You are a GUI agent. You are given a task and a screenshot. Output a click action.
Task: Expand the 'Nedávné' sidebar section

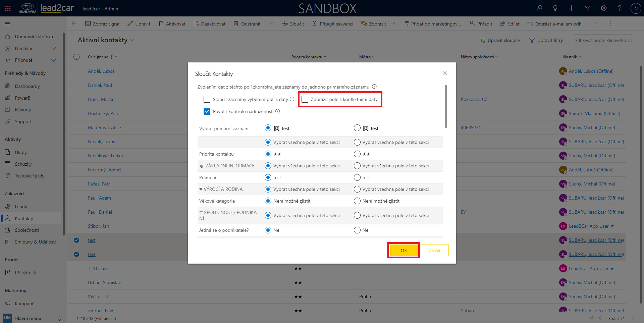[x=53, y=49]
